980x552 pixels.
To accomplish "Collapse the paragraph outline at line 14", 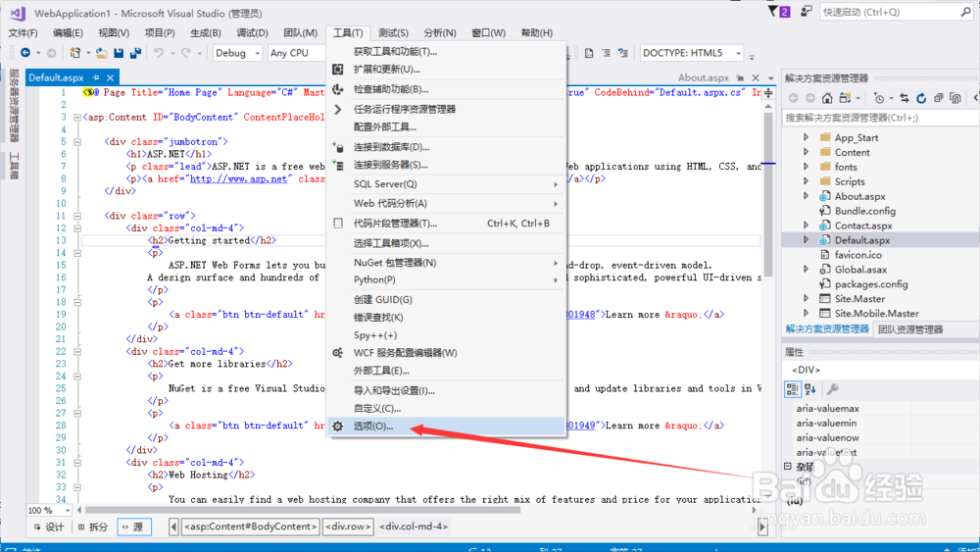I will click(x=77, y=253).
